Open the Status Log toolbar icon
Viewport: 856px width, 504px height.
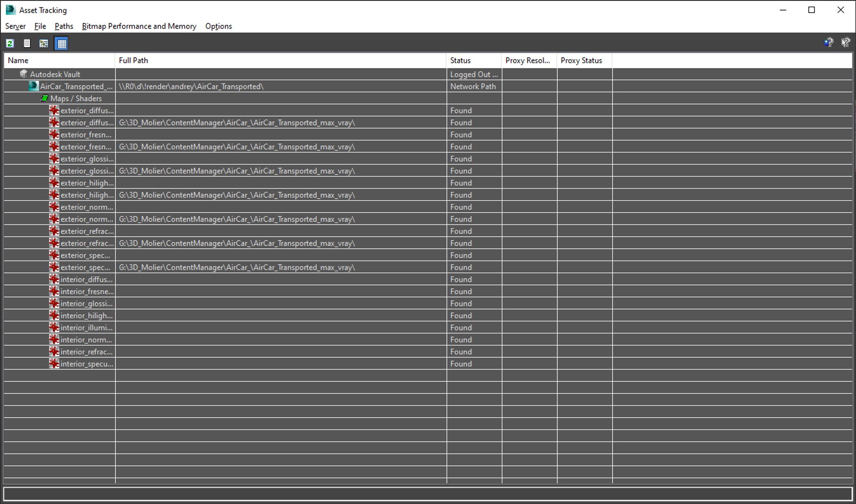coord(27,43)
